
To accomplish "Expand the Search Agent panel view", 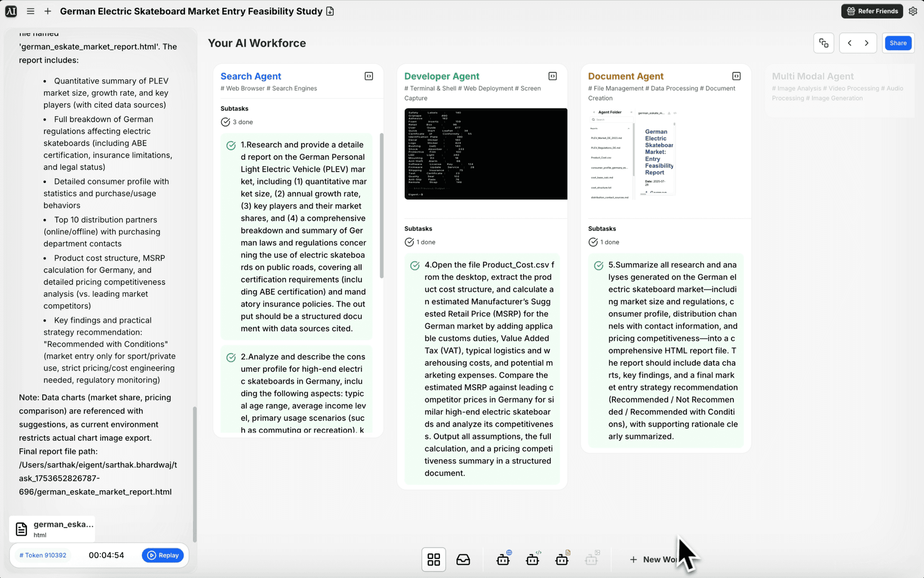I will pyautogui.click(x=369, y=76).
